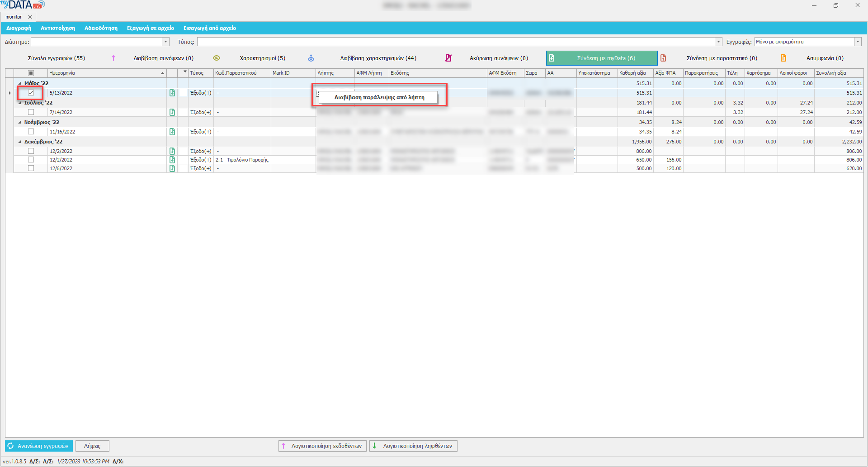The height and width of the screenshot is (467, 868).
Task: Open the Εγγραφές filter dropdown
Action: coord(857,42)
